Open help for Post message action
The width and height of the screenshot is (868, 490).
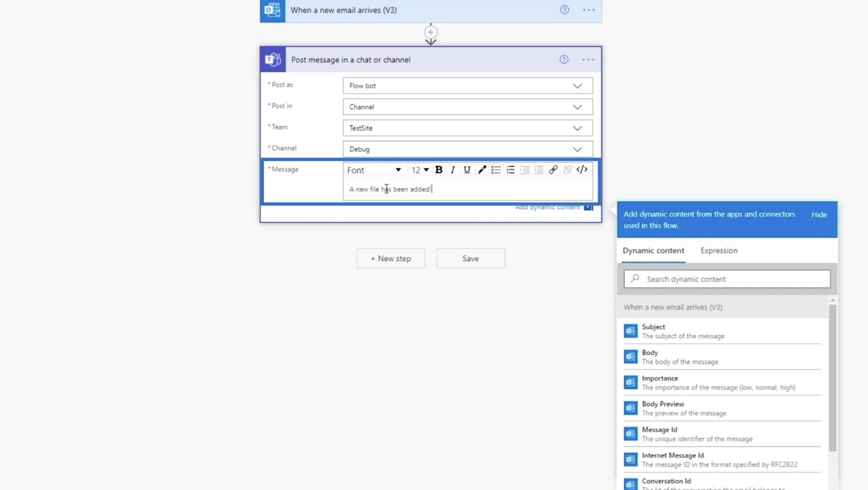[x=564, y=60]
